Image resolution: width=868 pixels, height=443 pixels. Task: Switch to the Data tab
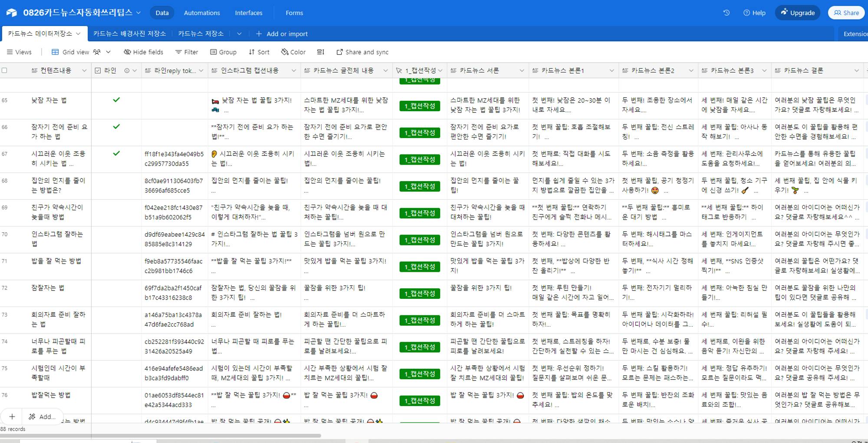tap(162, 13)
